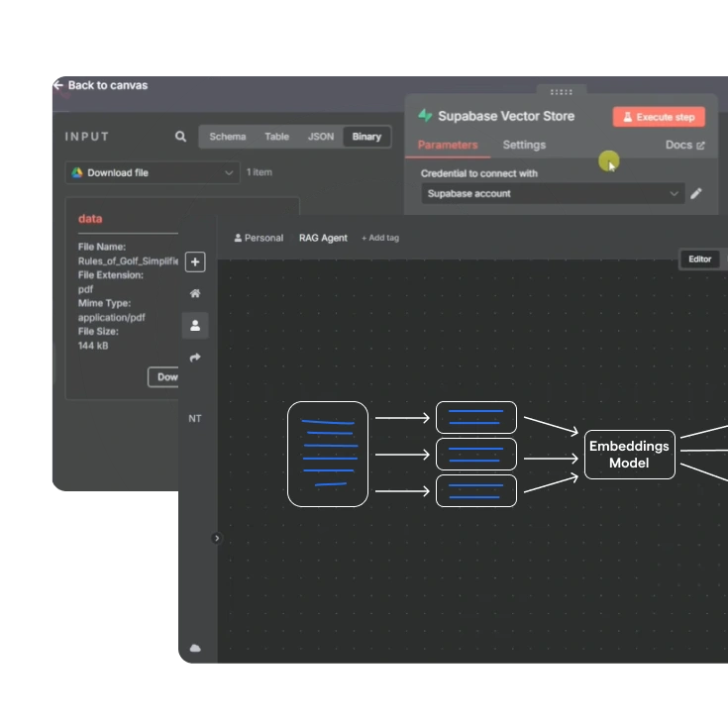Edit credential with the pencil icon
Image resolution: width=728 pixels, height=728 pixels.
pos(696,193)
